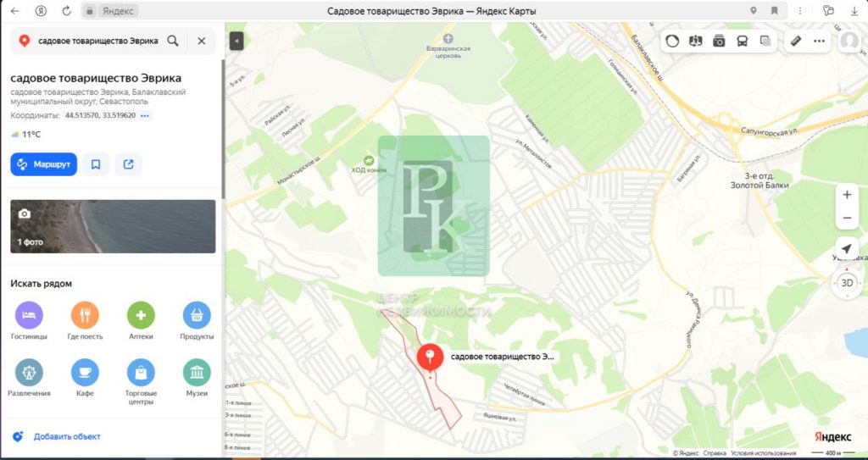The image size is (868, 460).
Task: Toggle 3D map tilt mode
Action: pyautogui.click(x=847, y=283)
